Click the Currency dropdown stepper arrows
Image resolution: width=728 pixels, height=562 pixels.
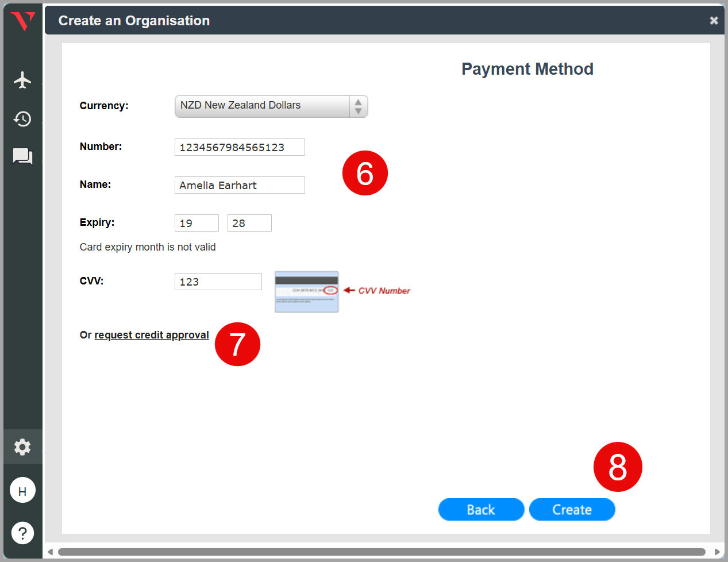358,106
